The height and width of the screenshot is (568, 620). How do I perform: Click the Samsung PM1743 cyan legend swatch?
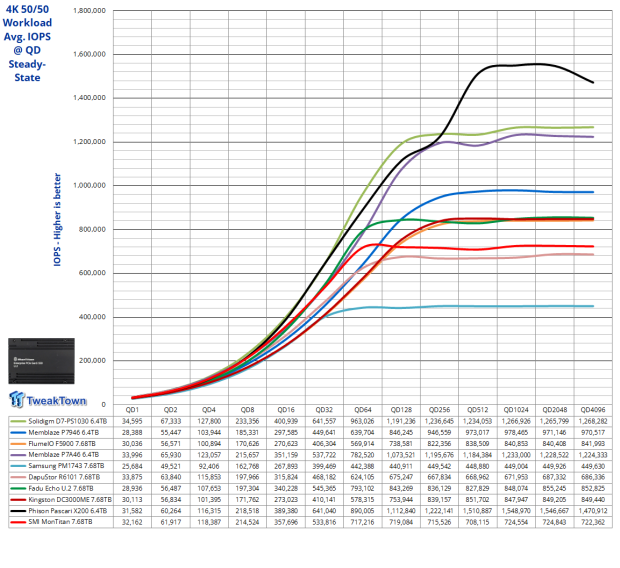[x=18, y=466]
